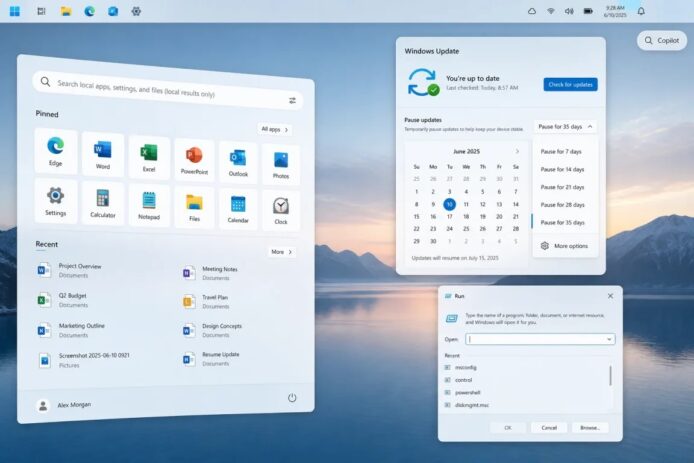The width and height of the screenshot is (694, 463).
Task: Open the Copilot search button
Action: click(662, 40)
